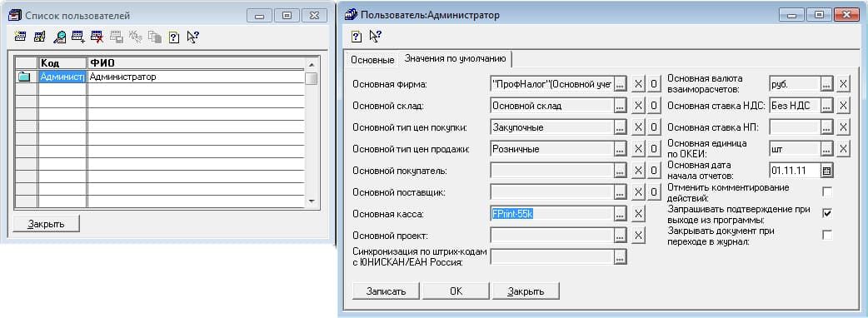868x318 pixels.
Task: Click the Розничные price type field
Action: [552, 149]
